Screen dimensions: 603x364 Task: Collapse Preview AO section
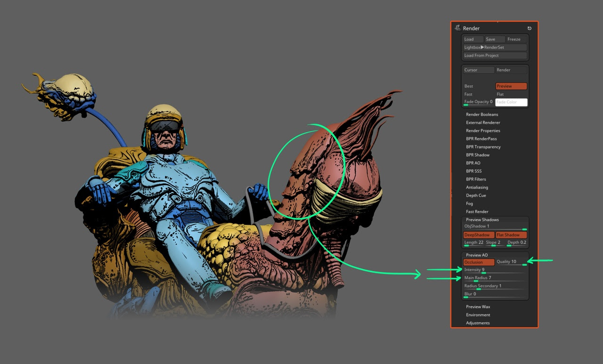477,255
